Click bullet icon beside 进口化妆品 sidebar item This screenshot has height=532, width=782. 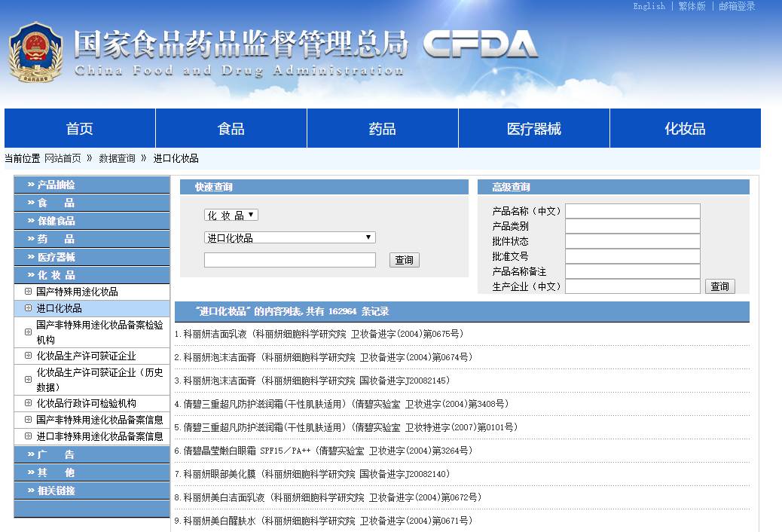point(29,308)
